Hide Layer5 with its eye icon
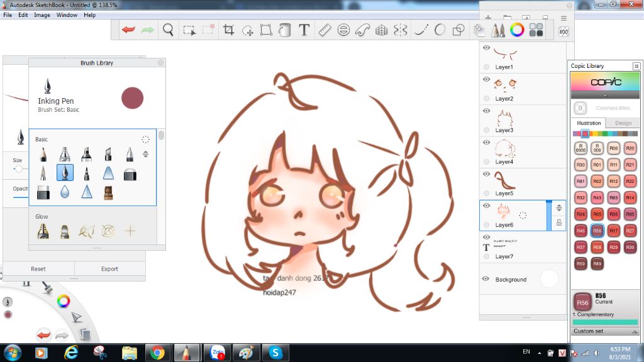The width and height of the screenshot is (644, 362). tap(486, 174)
